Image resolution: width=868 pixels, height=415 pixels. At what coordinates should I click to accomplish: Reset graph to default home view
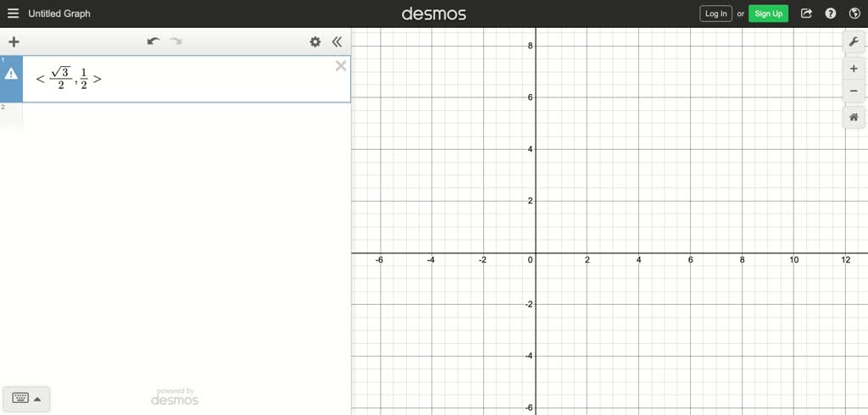(854, 118)
